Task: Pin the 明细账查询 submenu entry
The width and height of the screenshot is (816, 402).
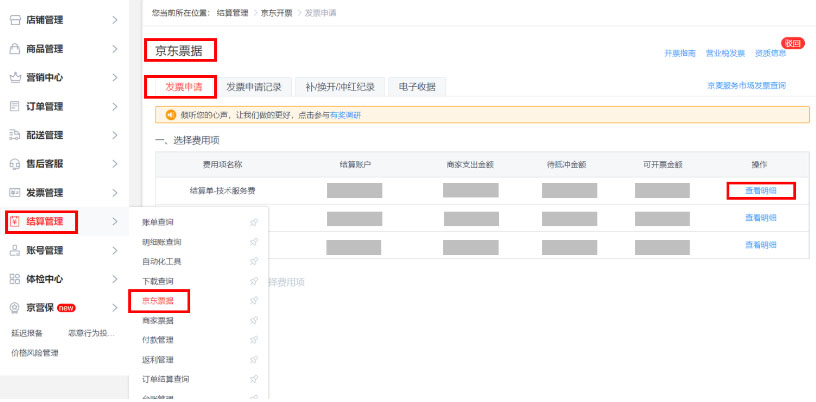Action: tap(253, 242)
